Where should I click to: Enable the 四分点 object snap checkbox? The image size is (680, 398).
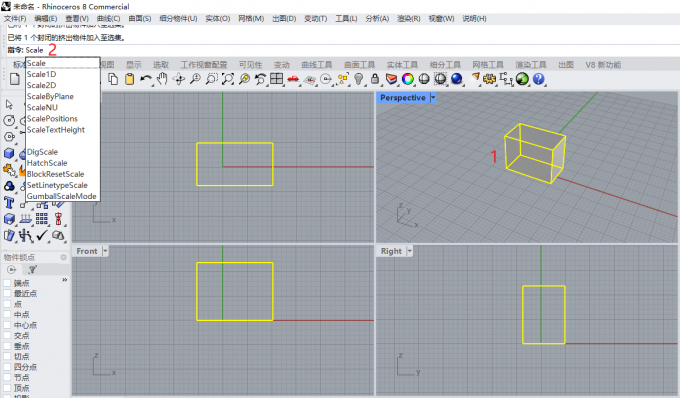tap(7, 367)
